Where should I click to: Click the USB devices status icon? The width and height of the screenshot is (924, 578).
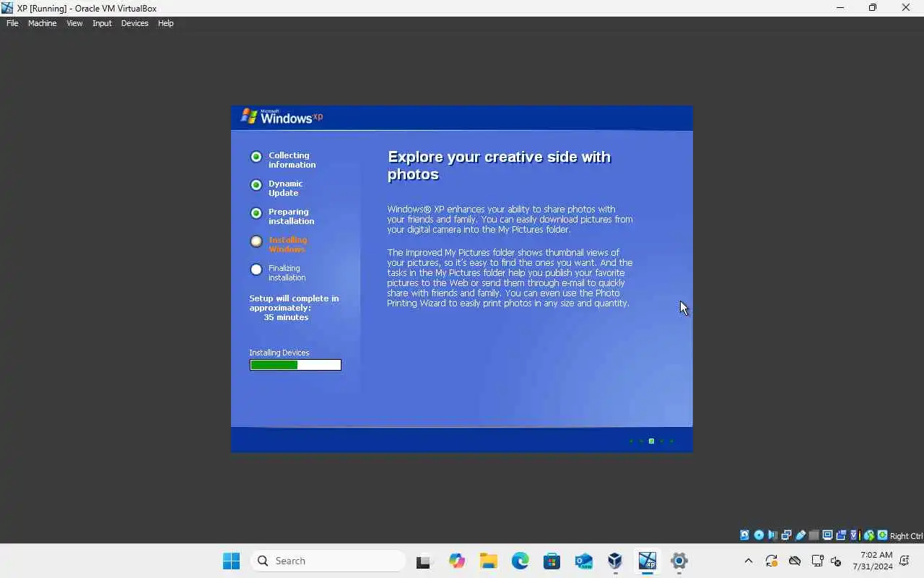pyautogui.click(x=800, y=535)
